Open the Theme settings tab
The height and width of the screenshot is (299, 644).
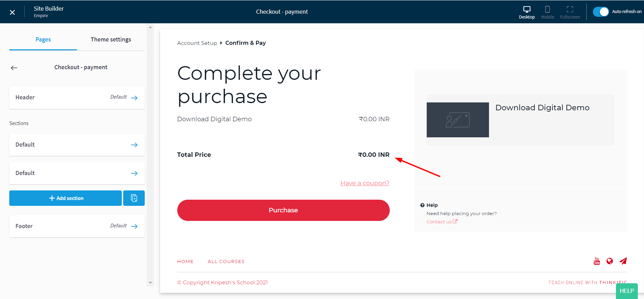[x=111, y=40]
